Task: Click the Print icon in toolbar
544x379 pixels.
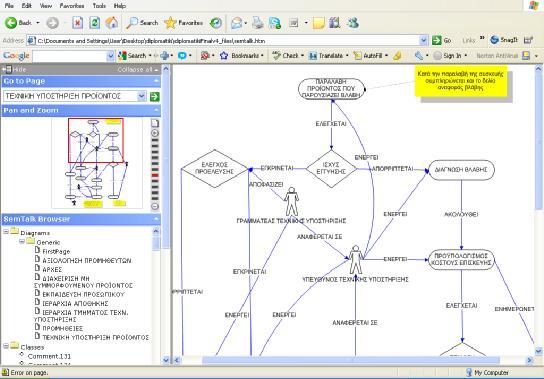Action: pos(257,23)
